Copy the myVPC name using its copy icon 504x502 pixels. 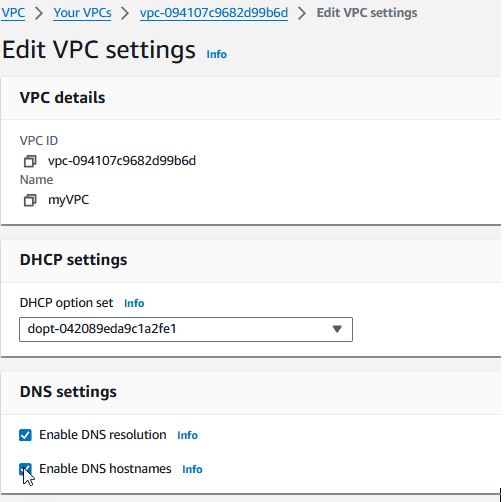click(30, 200)
